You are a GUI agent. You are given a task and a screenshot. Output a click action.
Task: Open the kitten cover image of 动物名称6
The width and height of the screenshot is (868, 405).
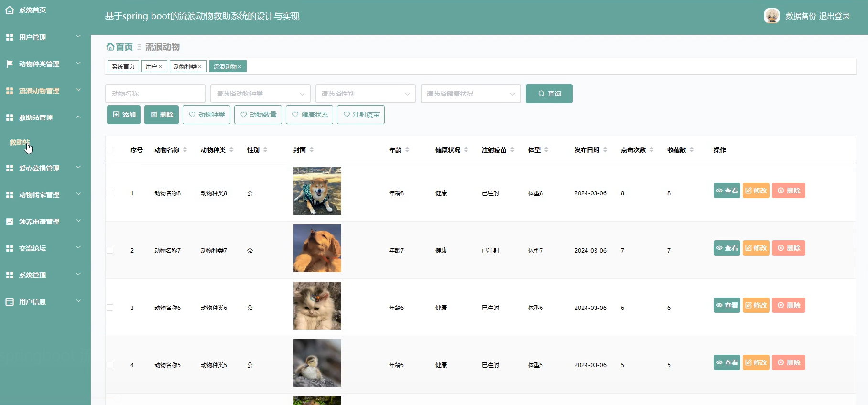(x=317, y=306)
